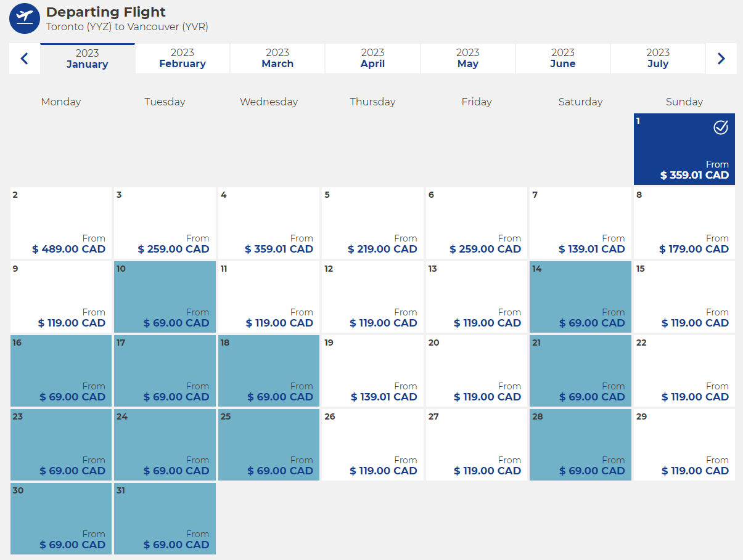Click the checkmark icon on January 1
Image resolution: width=743 pixels, height=560 pixels.
[721, 128]
